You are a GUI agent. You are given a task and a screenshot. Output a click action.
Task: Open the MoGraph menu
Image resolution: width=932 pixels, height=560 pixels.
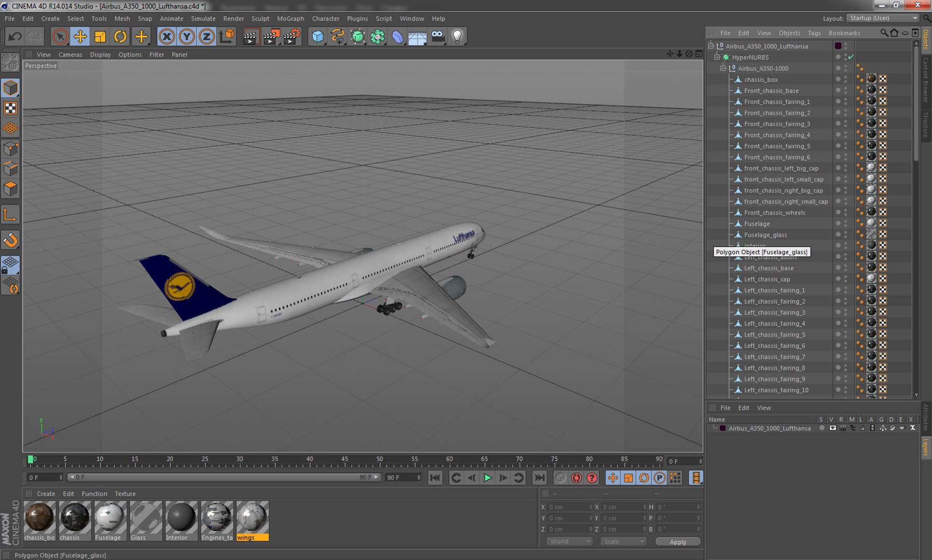[291, 19]
